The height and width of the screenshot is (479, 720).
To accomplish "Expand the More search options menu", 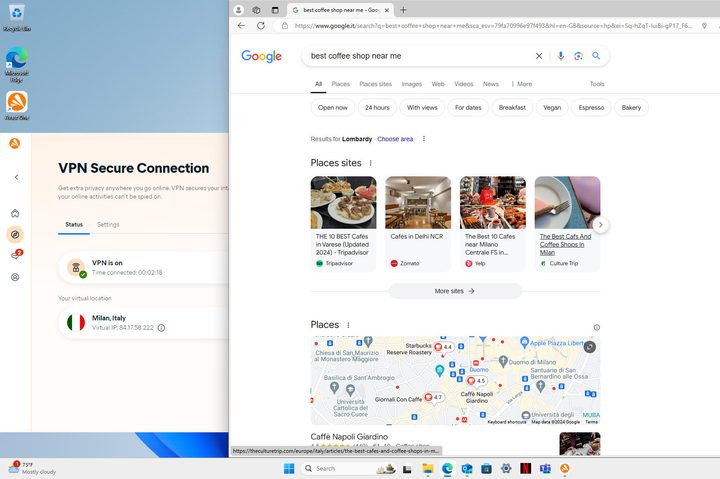I will [522, 84].
